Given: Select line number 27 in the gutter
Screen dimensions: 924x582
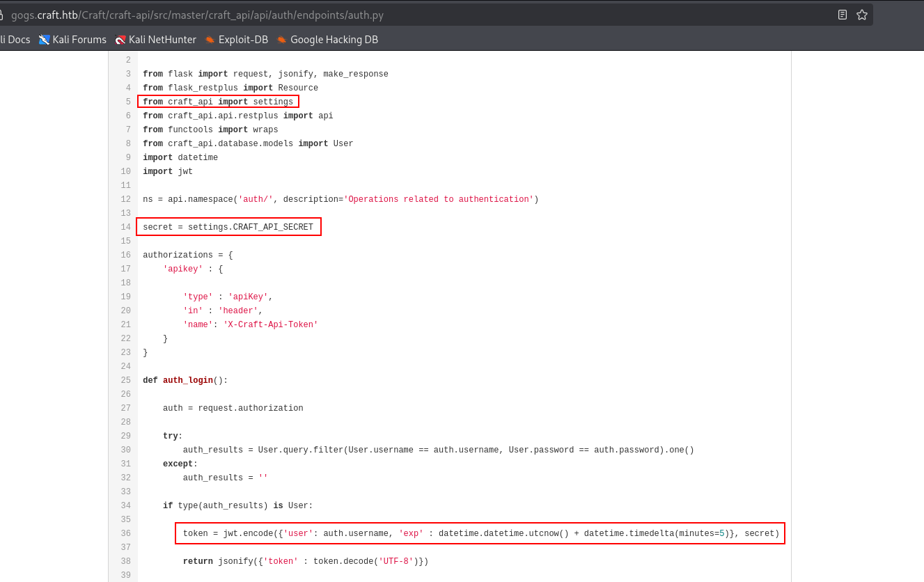Looking at the screenshot, I should coord(126,408).
